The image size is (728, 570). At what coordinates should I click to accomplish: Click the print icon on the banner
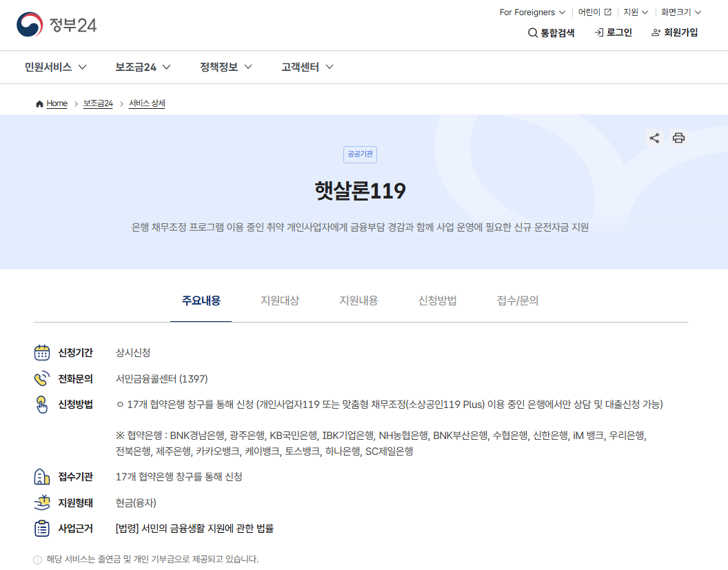point(678,138)
